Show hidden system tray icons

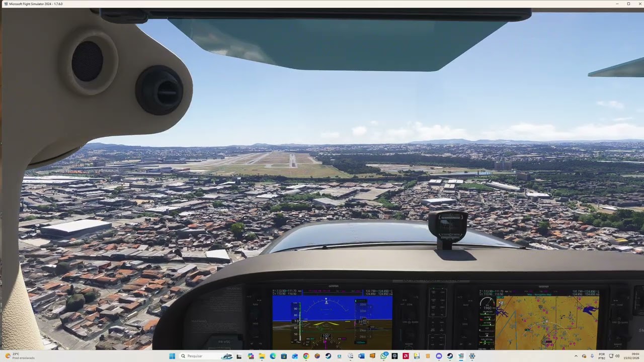[x=576, y=356]
